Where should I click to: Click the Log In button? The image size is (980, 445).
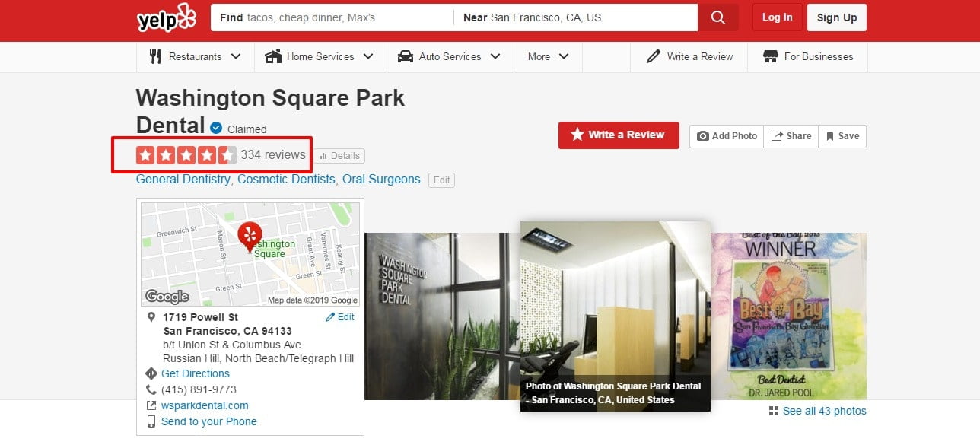[x=777, y=17]
